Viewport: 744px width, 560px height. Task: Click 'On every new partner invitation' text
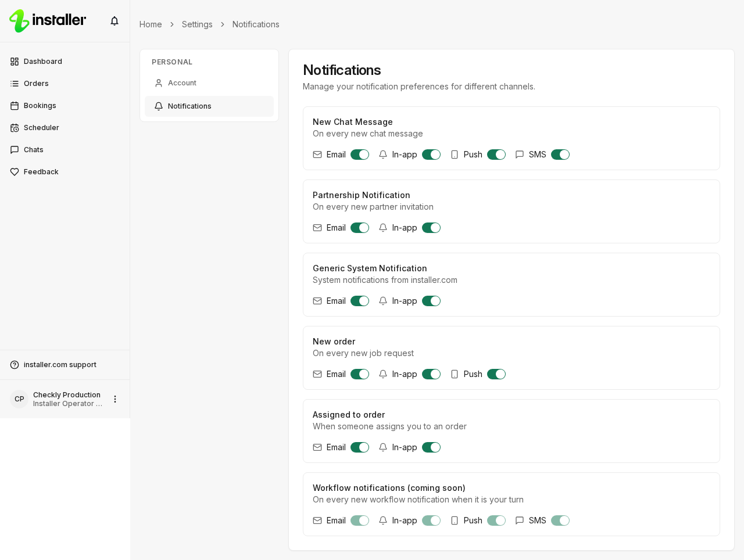point(373,207)
